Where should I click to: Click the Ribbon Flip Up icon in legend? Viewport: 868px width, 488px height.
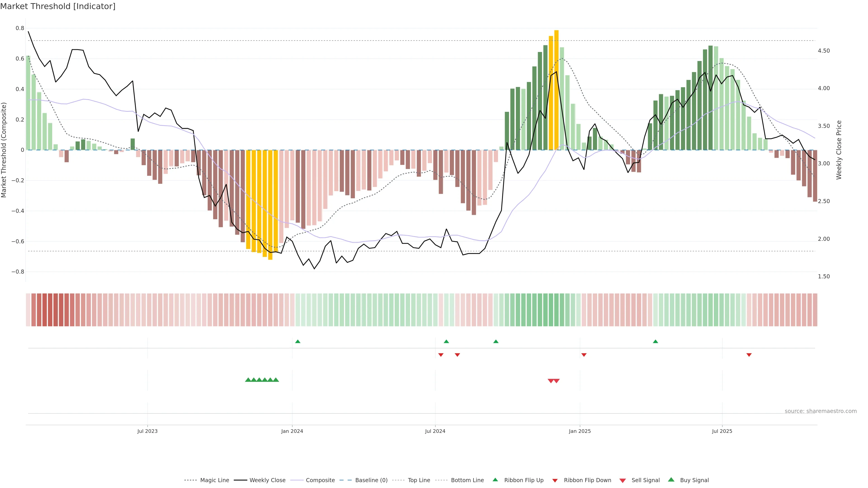(x=495, y=480)
